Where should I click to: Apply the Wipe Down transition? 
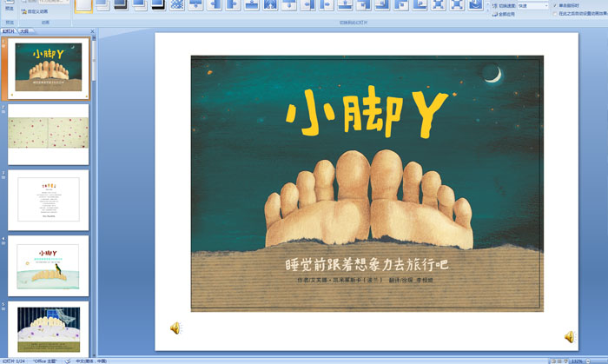[x=195, y=4]
